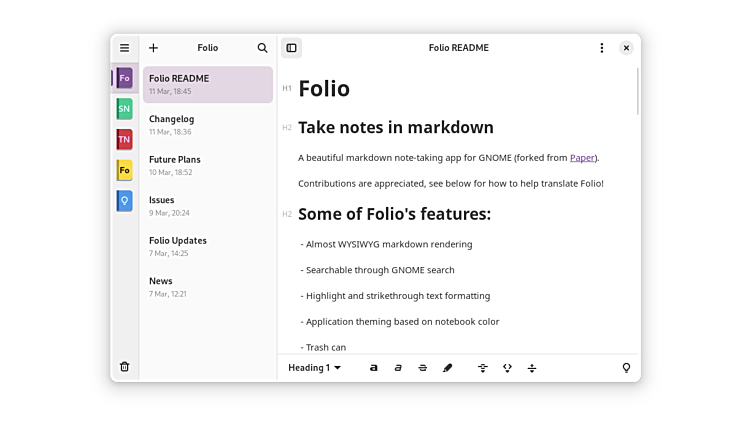The height and width of the screenshot is (423, 752).
Task: Create a new note with plus button
Action: [x=153, y=48]
